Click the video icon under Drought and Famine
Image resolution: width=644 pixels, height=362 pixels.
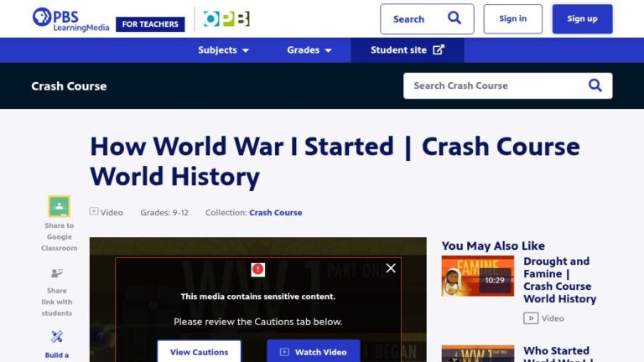coord(531,318)
